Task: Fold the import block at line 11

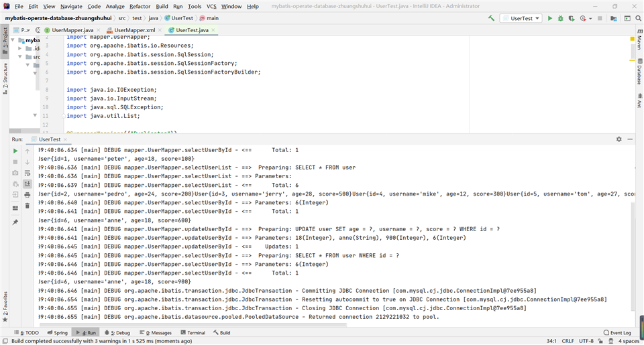Action: pos(64,116)
